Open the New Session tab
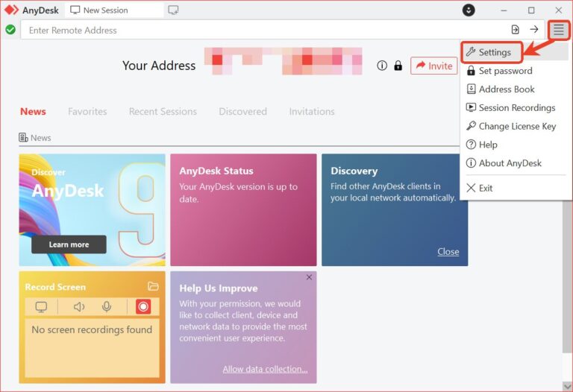 (x=114, y=10)
